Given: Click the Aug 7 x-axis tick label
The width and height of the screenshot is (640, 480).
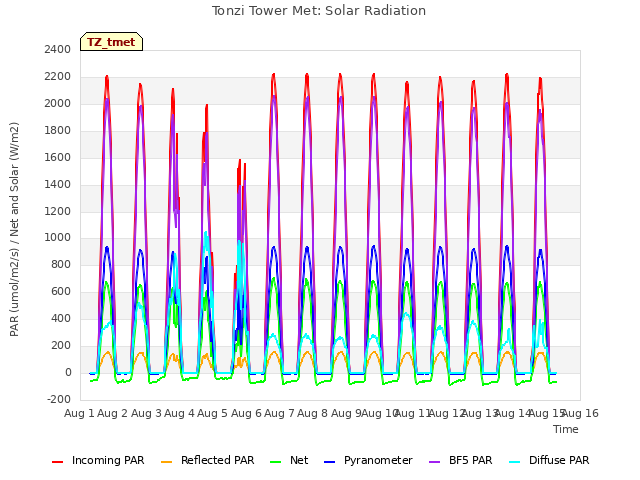Looking at the screenshot, I should coord(279,413).
